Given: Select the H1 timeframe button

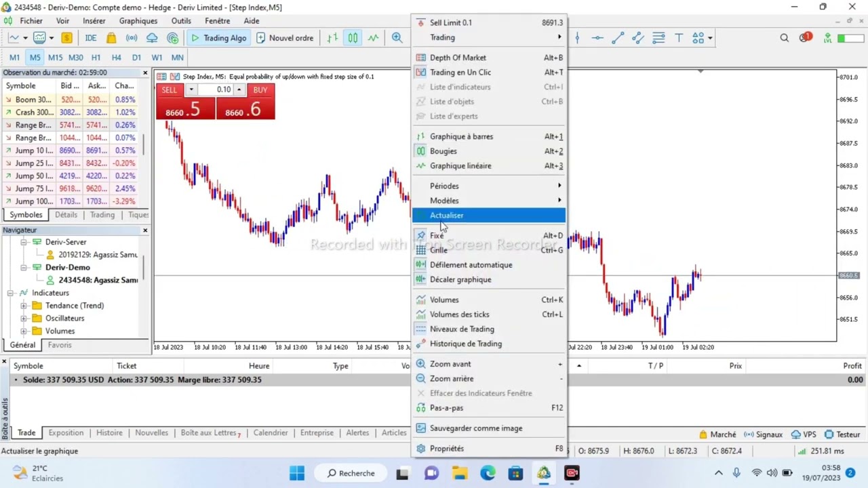Looking at the screenshot, I should click(96, 58).
